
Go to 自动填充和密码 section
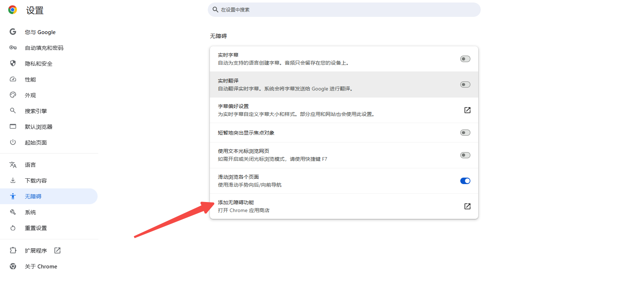(x=49, y=48)
